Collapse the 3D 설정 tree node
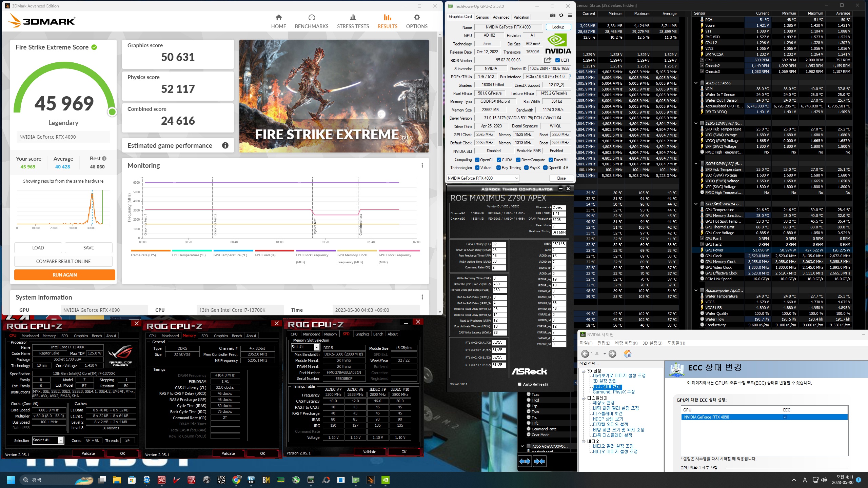Image resolution: width=868 pixels, height=488 pixels. pyautogui.click(x=584, y=371)
